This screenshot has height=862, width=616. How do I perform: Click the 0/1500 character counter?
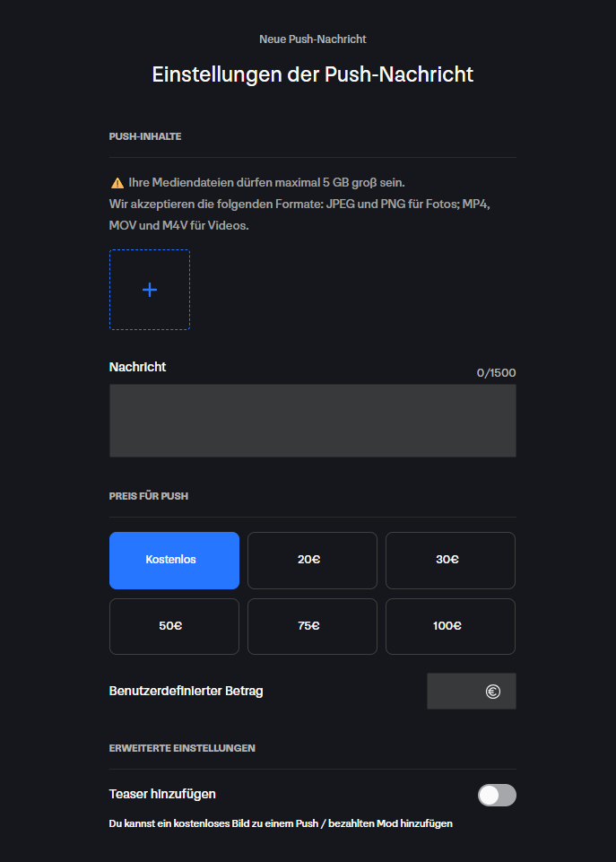496,373
